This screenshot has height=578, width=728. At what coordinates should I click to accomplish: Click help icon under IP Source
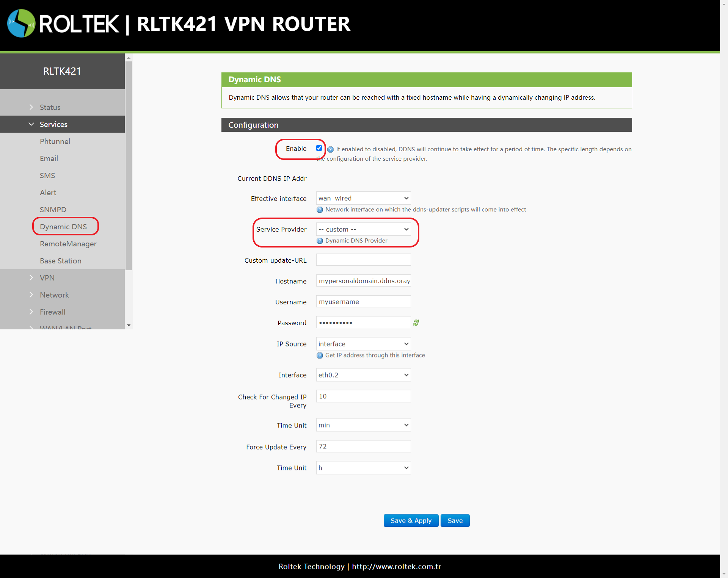[320, 355]
